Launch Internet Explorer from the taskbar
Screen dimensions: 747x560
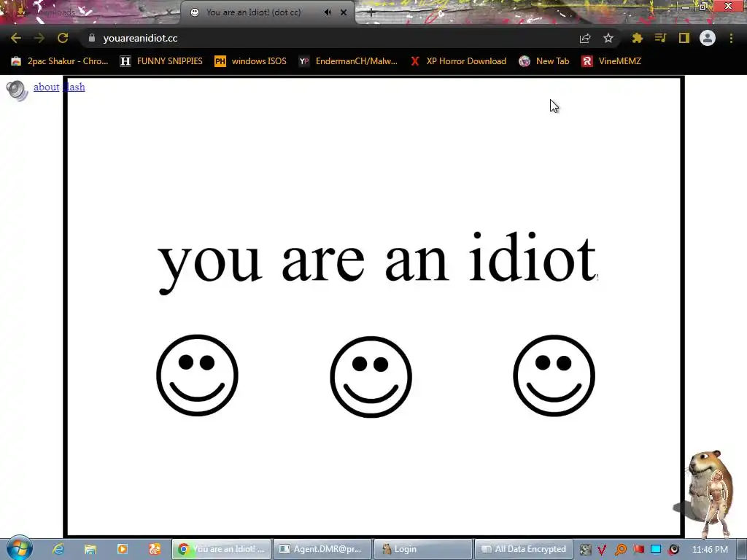tap(58, 549)
